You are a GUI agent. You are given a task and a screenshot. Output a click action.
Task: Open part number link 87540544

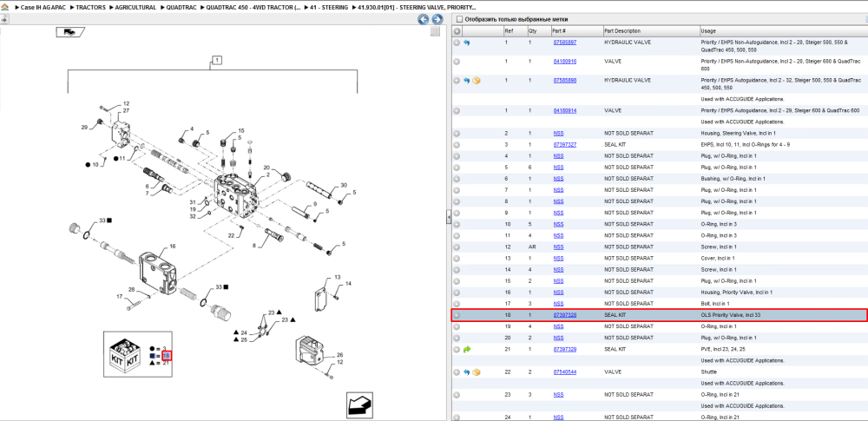(x=565, y=372)
